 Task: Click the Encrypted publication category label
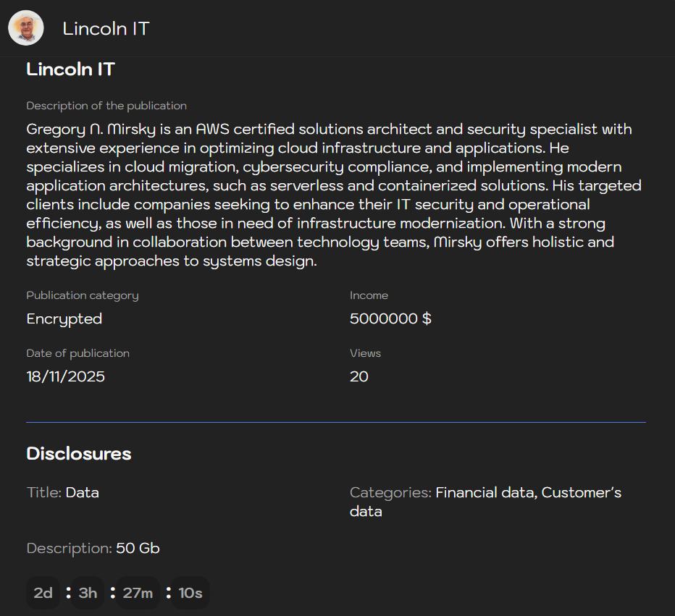point(64,318)
